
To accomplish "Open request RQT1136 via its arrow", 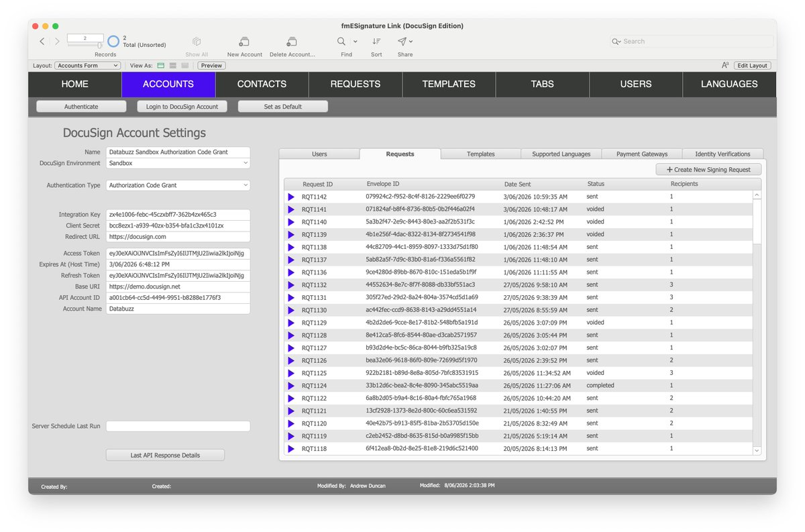I will (x=291, y=272).
